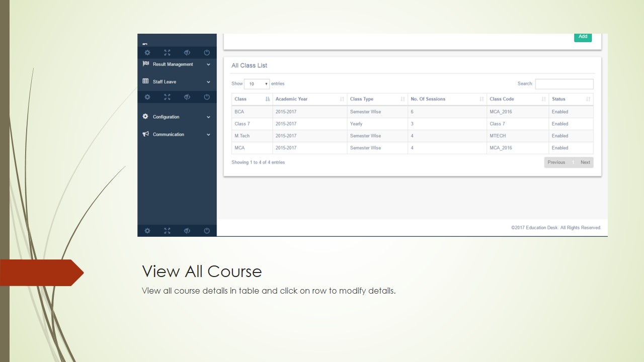Viewport: 644px width, 362px height.
Task: Click the Communication megaphone icon
Action: pos(146,134)
